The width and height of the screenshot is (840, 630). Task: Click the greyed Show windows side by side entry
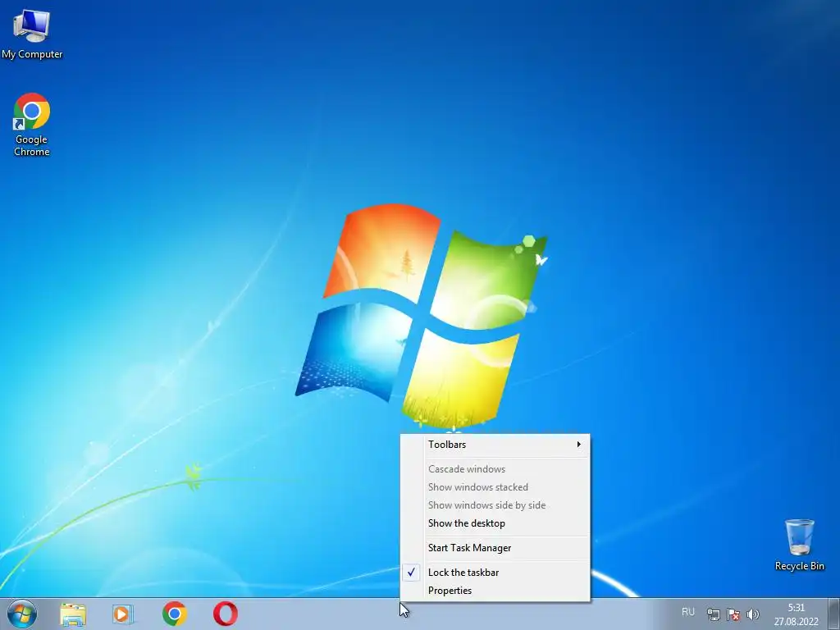495,505
